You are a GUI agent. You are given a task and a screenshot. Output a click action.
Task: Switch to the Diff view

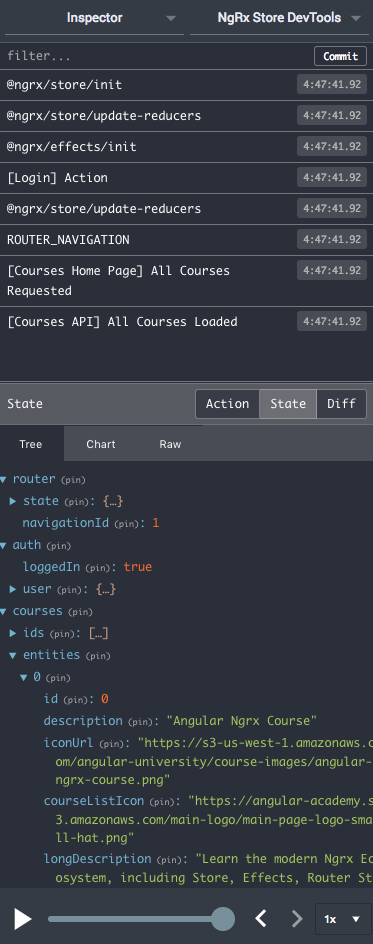(341, 403)
